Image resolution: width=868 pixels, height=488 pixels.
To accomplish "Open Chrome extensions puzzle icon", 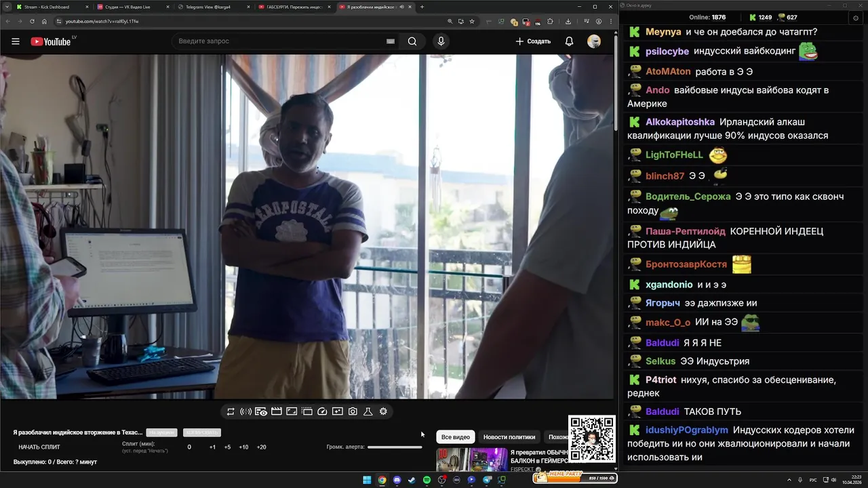I will point(550,21).
